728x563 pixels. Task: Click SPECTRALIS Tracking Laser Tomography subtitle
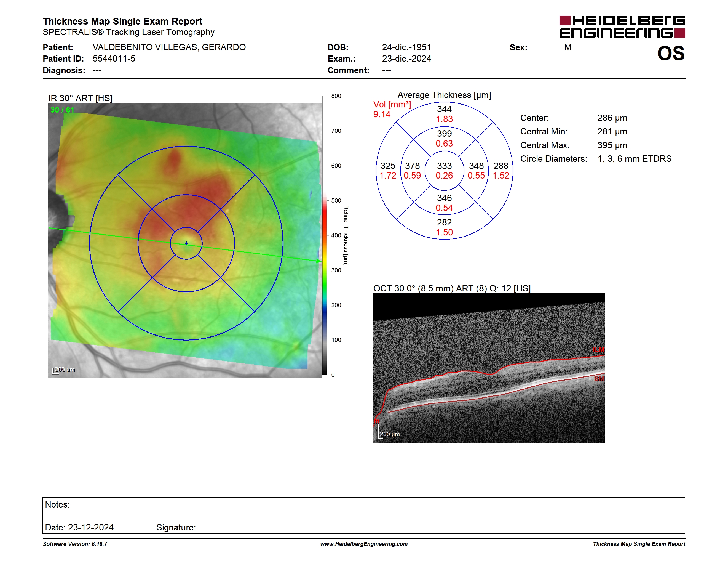point(128,32)
